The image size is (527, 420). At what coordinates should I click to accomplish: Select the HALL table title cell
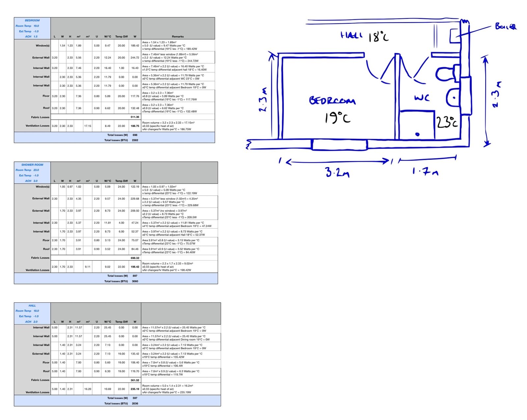(x=32, y=306)
